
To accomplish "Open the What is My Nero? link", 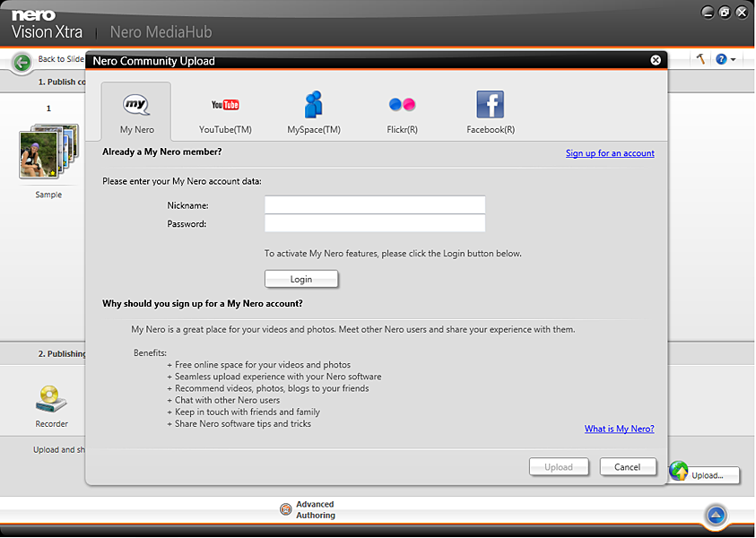I will pyautogui.click(x=619, y=430).
